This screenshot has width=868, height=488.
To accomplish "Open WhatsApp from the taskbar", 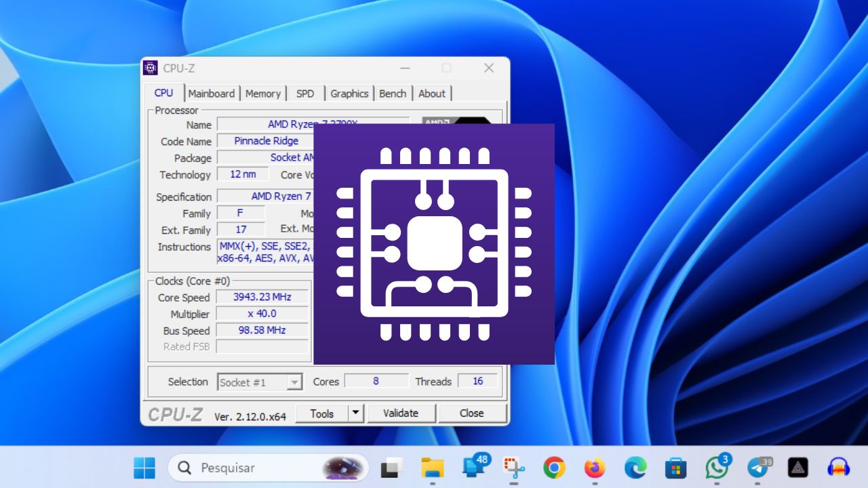I will pos(717,466).
